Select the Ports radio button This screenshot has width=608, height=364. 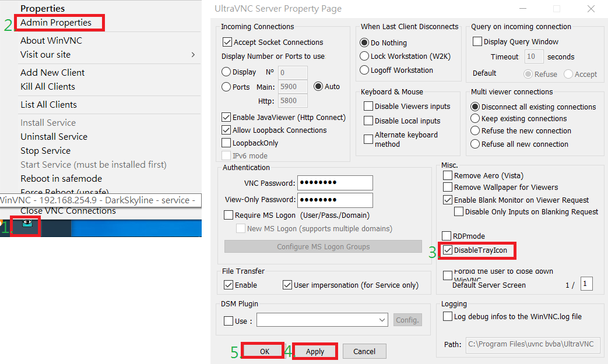click(226, 87)
